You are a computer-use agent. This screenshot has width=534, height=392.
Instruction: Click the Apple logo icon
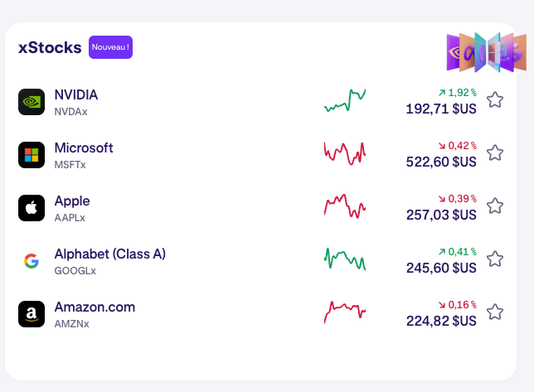click(x=32, y=208)
